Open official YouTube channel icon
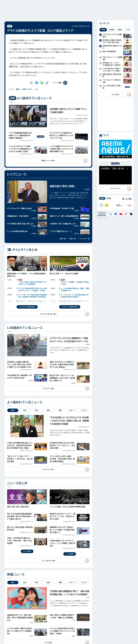The width and height of the screenshot is (138, 644). coord(121,214)
